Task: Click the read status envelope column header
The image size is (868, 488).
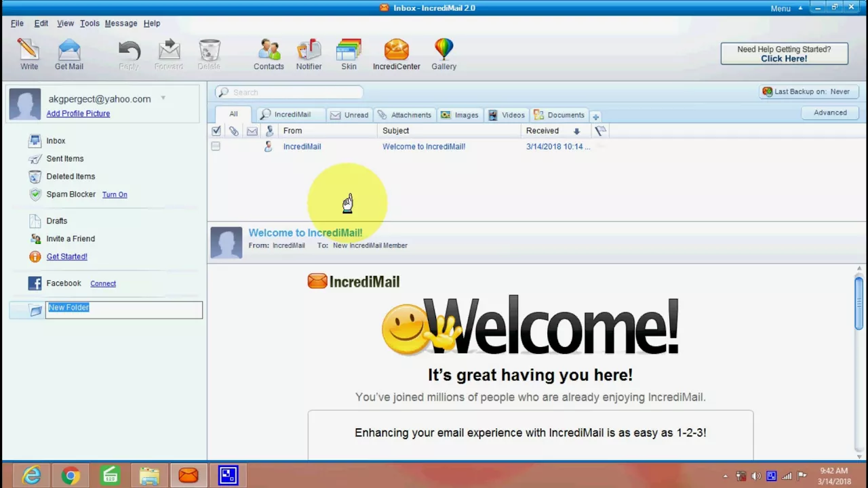Action: point(252,131)
